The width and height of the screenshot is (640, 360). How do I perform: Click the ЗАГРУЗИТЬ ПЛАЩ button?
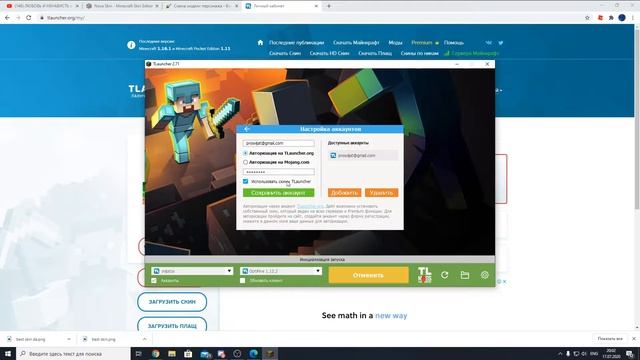tap(172, 325)
